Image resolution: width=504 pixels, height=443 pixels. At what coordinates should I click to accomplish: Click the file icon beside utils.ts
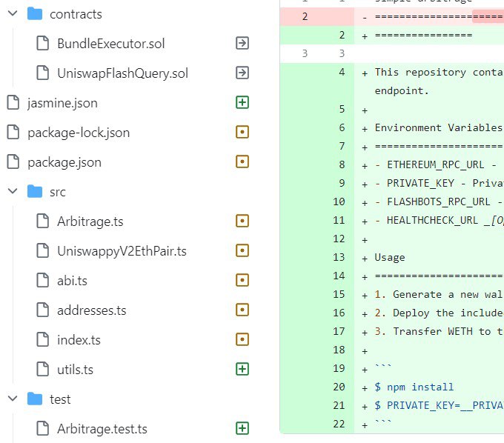coord(43,369)
